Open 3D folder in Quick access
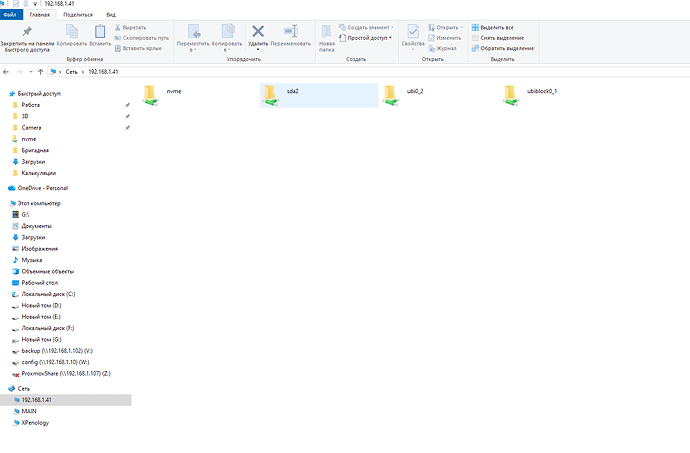Image resolution: width=690 pixels, height=453 pixels. coord(25,117)
